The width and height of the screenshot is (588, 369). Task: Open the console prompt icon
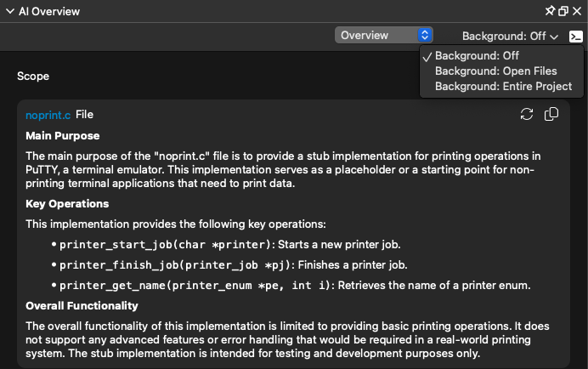575,37
